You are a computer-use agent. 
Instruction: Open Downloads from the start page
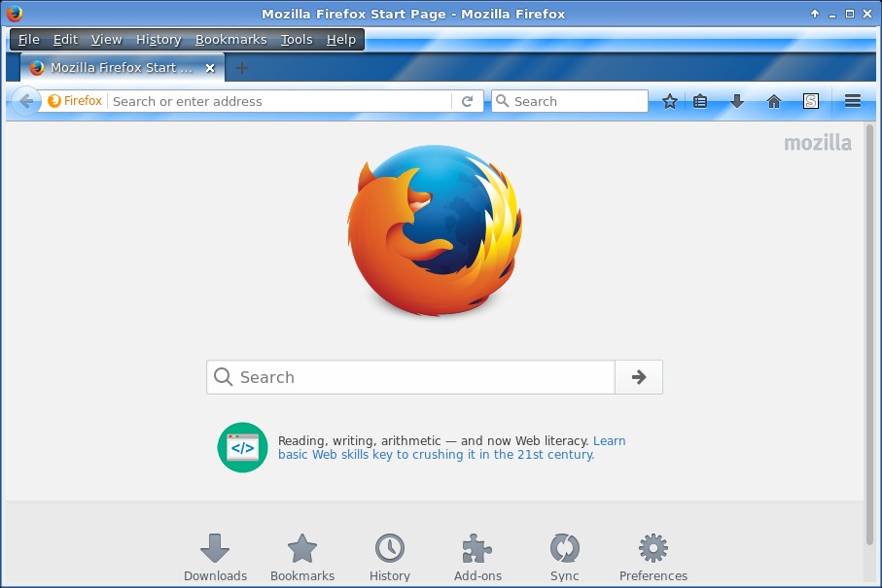coord(215,558)
